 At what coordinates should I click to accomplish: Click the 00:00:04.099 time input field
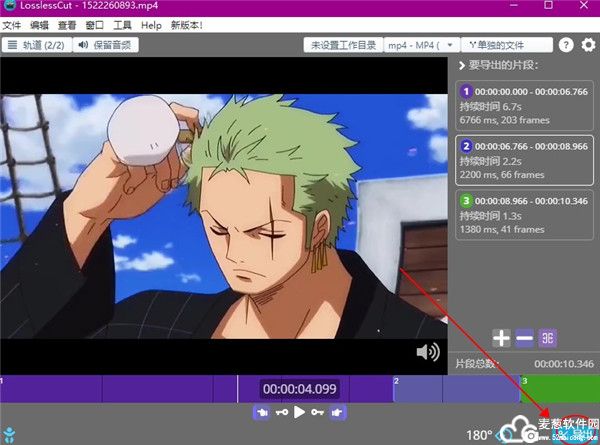pos(299,389)
